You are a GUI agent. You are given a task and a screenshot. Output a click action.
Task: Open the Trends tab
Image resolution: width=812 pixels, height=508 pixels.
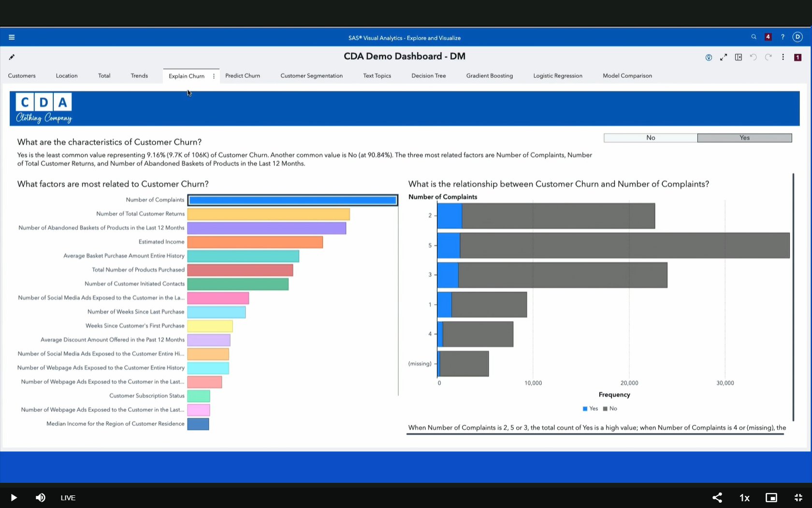coord(139,76)
